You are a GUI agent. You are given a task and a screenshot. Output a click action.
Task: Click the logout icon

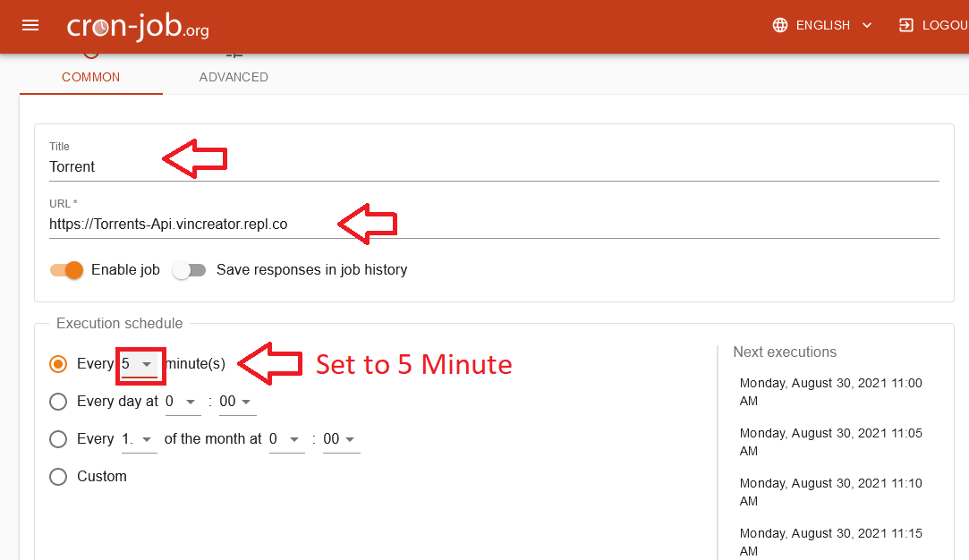[x=906, y=25]
